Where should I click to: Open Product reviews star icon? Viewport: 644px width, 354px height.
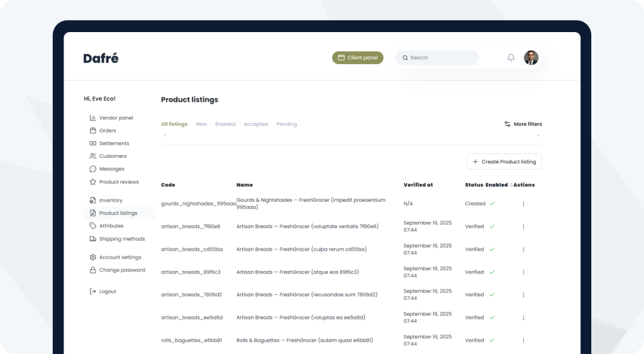pos(92,182)
